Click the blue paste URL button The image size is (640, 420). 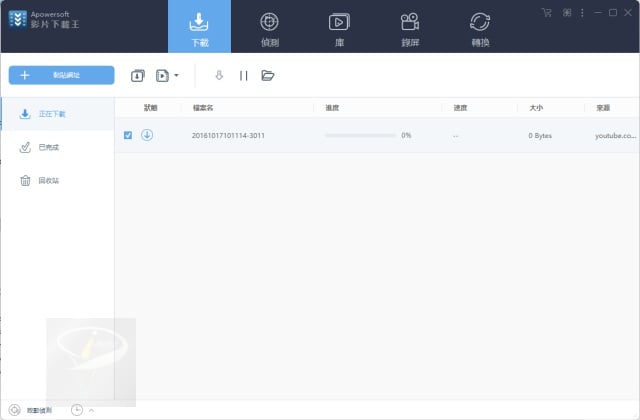click(x=62, y=75)
